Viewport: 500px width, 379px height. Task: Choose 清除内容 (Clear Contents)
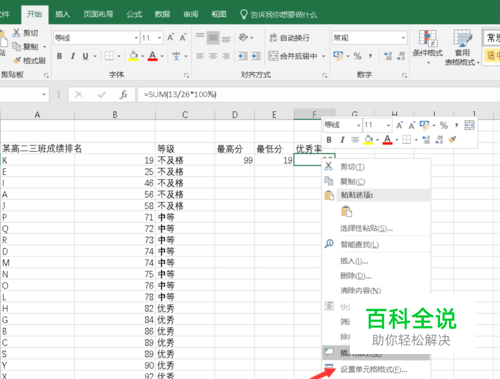[376, 290]
